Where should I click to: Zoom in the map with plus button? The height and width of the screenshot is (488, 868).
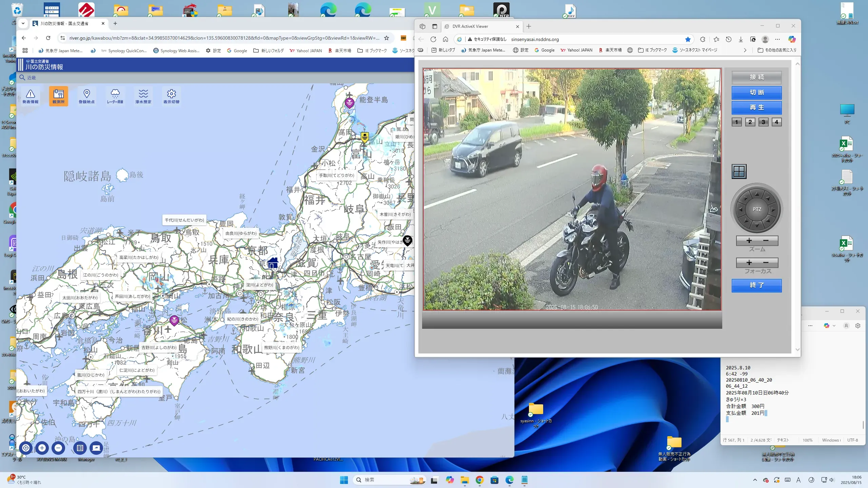coord(42,448)
